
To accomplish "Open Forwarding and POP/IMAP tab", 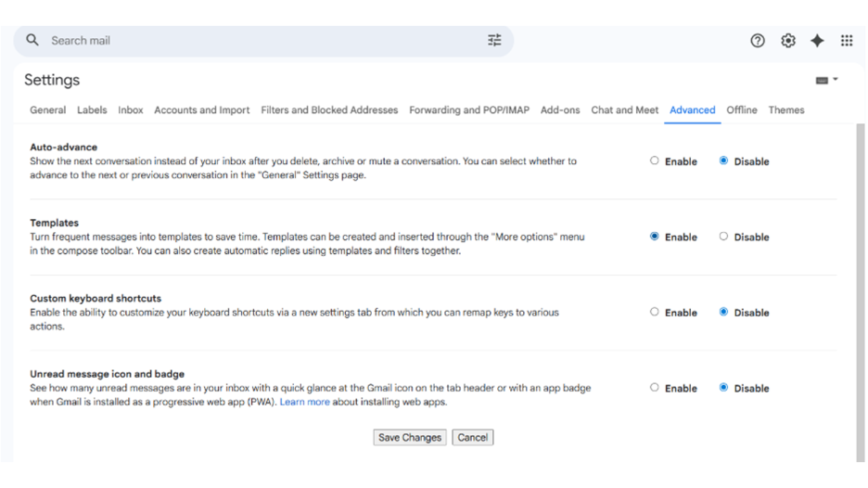I will coord(469,109).
